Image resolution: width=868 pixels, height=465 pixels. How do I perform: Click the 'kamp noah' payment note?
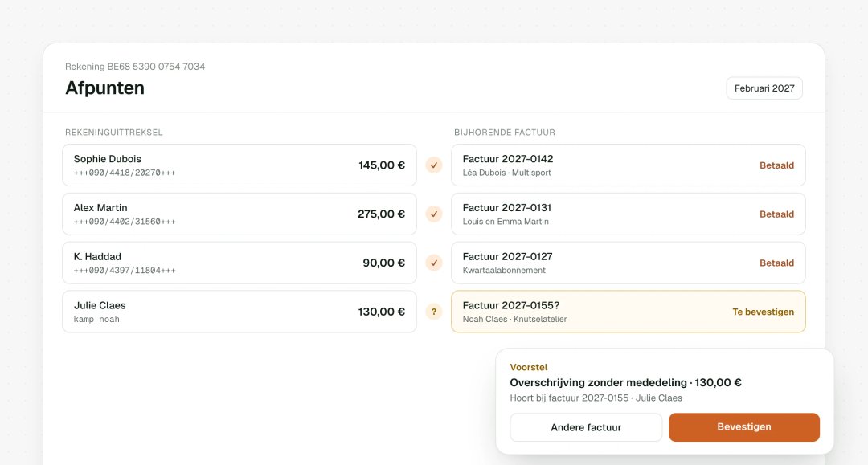pos(96,320)
